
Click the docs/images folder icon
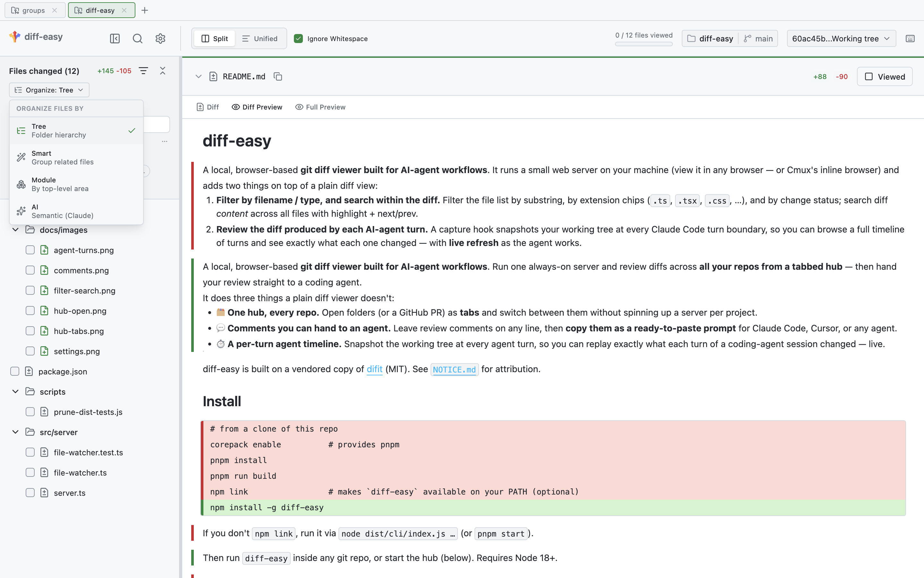(30, 230)
